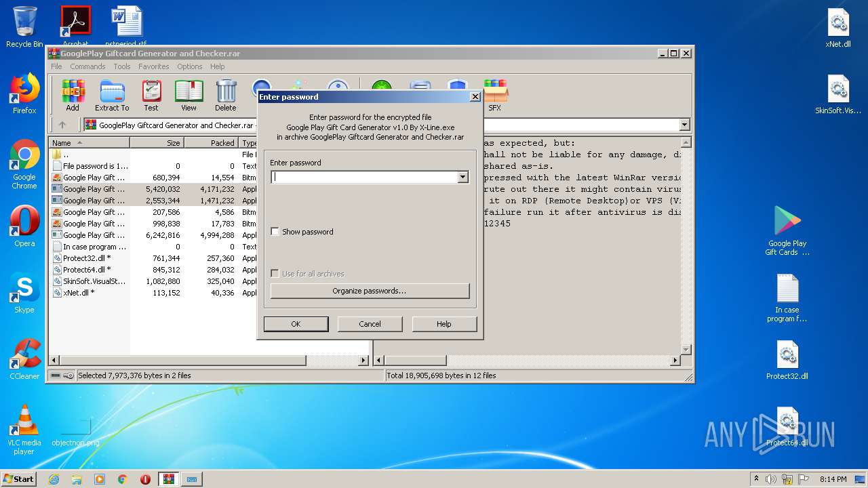Open the Options menu
The width and height of the screenshot is (868, 488).
pyautogui.click(x=190, y=66)
